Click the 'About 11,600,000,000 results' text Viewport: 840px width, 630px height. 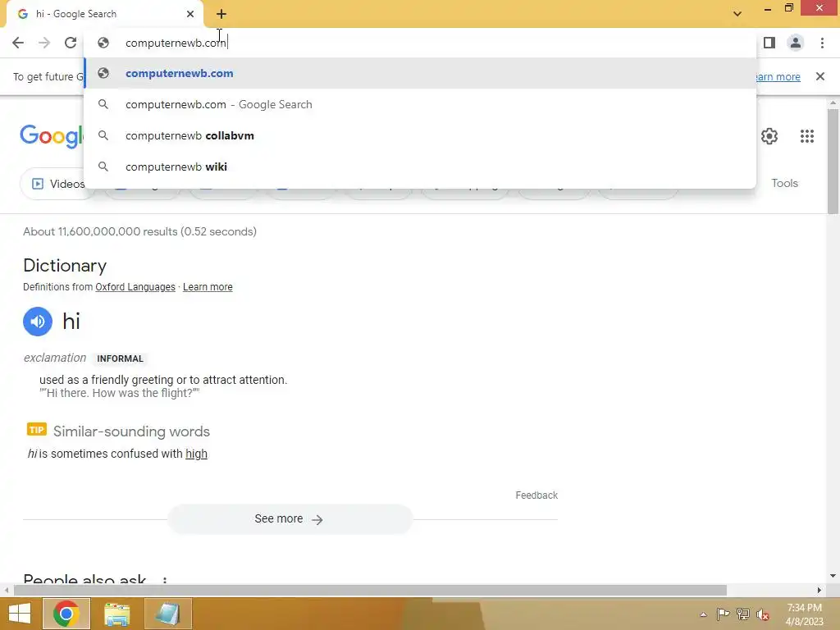tap(139, 231)
